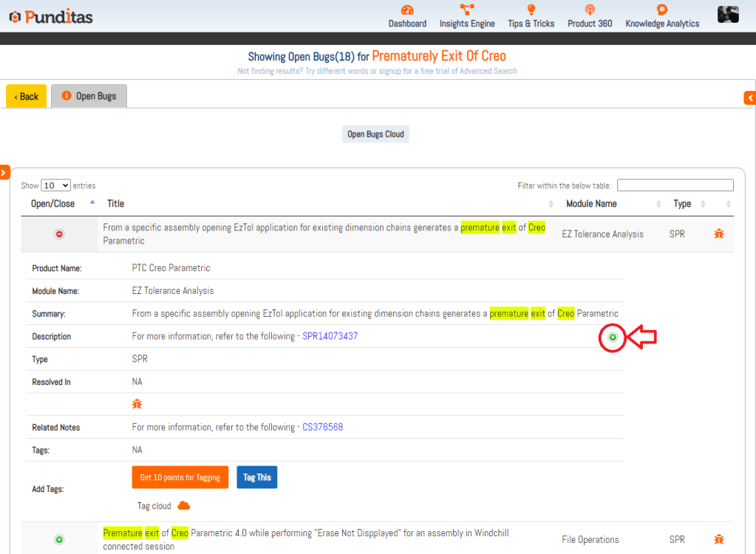This screenshot has width=756, height=554.
Task: Collapse first bug row with red minus
Action: pyautogui.click(x=60, y=234)
